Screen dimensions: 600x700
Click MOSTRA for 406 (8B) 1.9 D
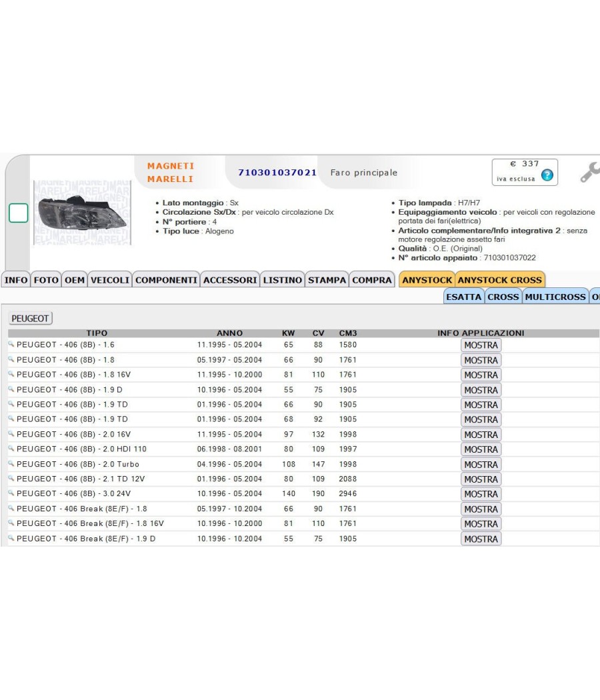coord(481,390)
